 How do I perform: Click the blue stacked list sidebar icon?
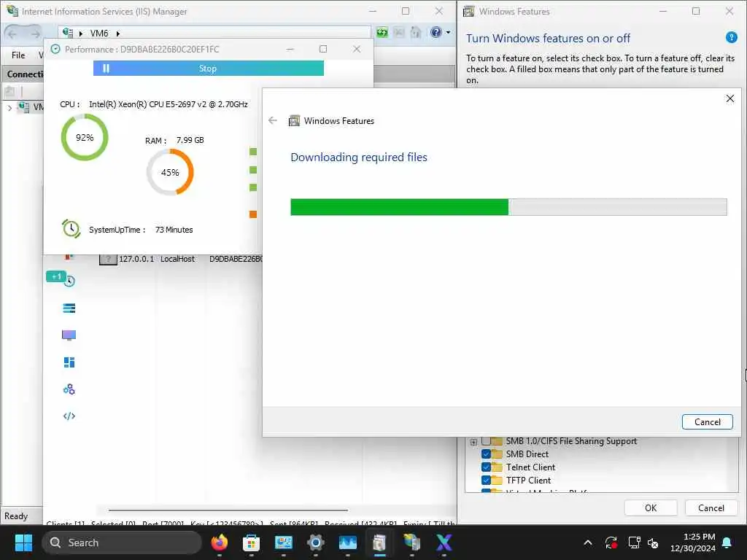(69, 308)
